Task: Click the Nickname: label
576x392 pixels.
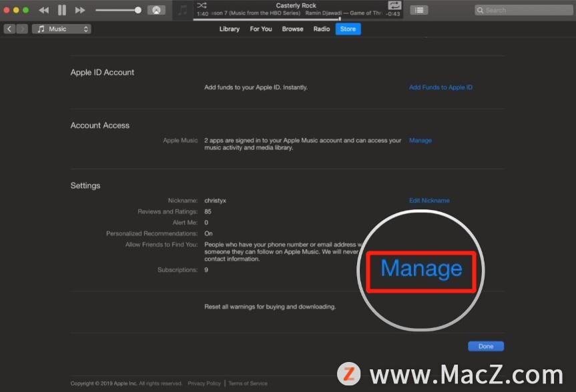Action: coord(183,201)
